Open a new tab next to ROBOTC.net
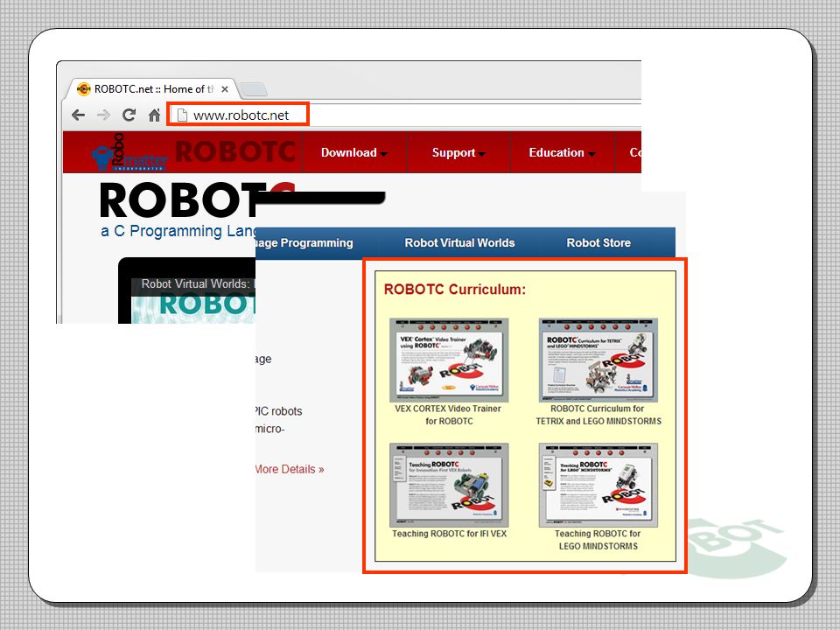 coord(253,89)
